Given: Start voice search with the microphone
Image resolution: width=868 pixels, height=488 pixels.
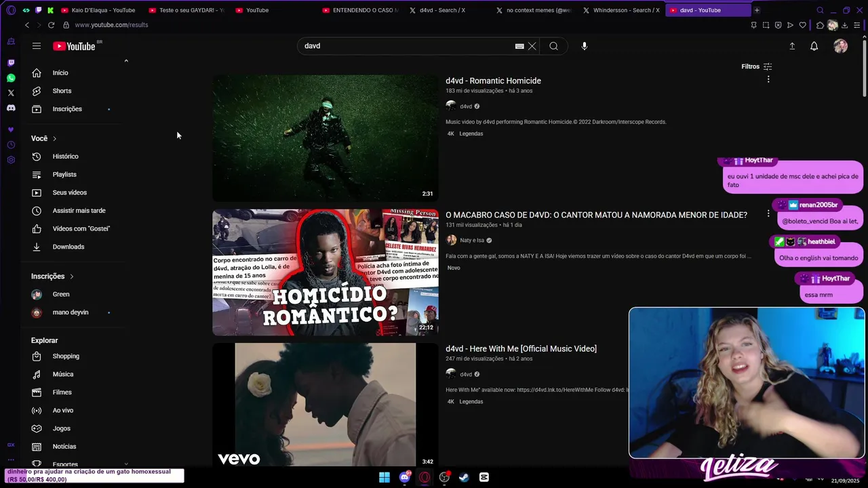Looking at the screenshot, I should (585, 46).
